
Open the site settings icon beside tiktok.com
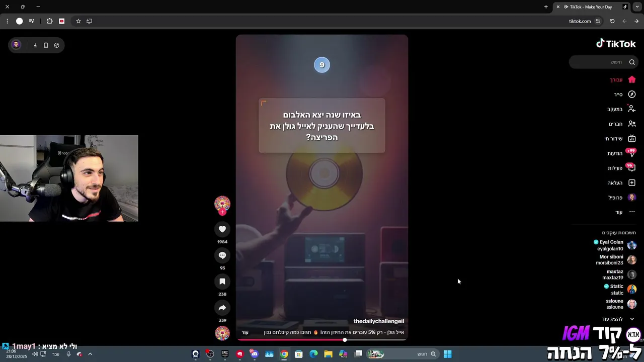coord(598,21)
